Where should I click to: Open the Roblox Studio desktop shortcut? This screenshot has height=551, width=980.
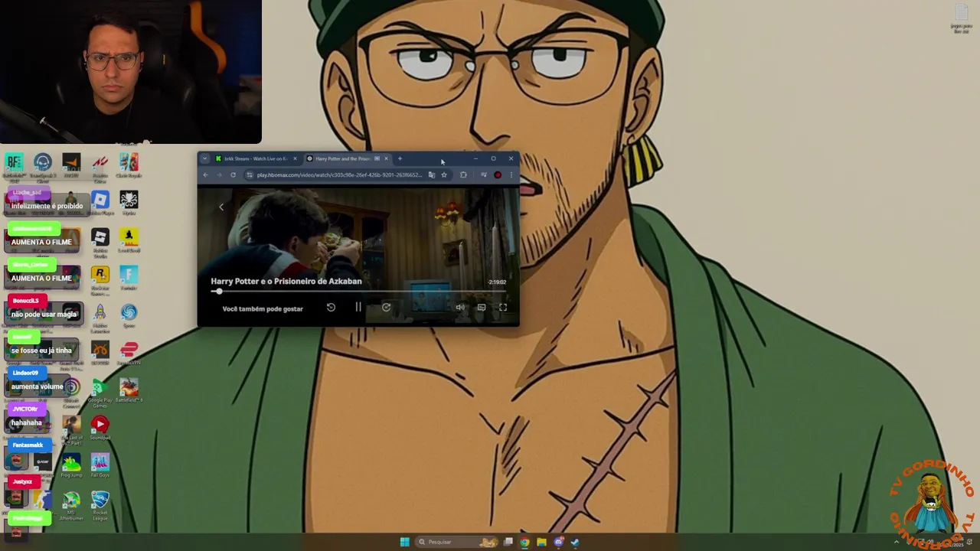point(100,243)
